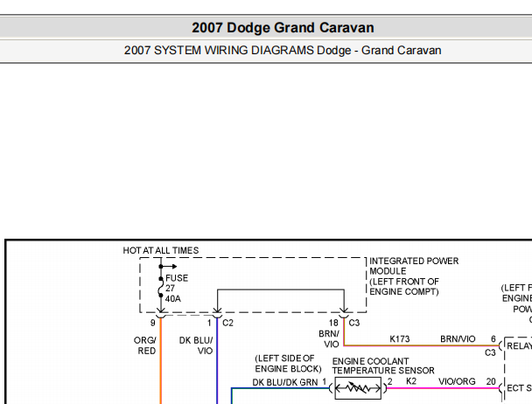Click pin number "18" beside connector C3
Viewport: 532px width, 404px height.
(x=333, y=323)
